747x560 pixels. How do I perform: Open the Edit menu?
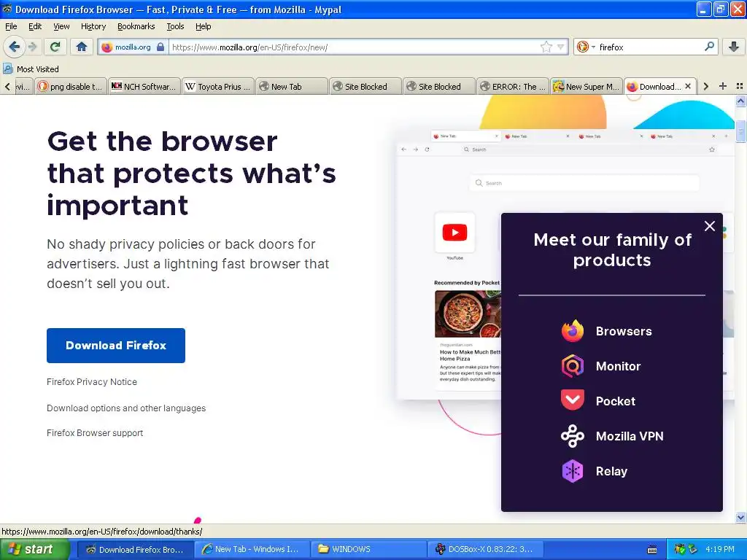pyautogui.click(x=35, y=27)
